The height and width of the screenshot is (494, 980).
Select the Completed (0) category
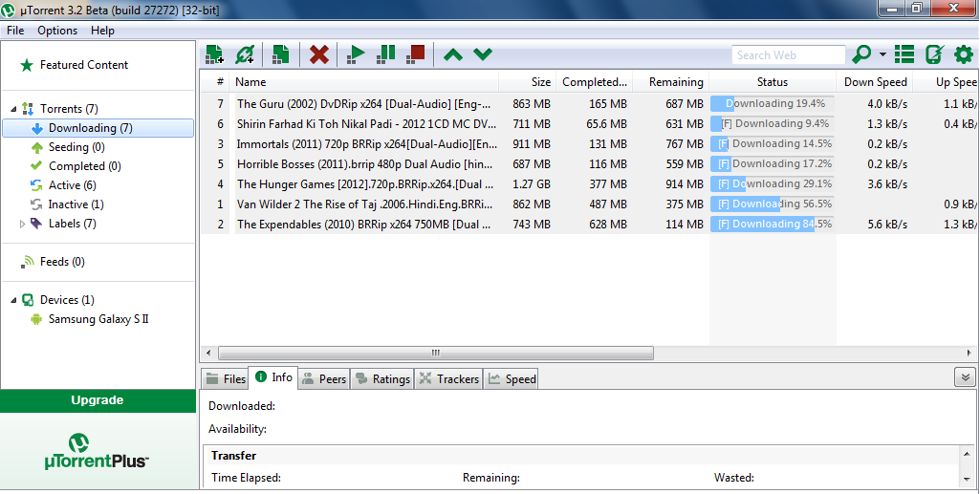[85, 166]
